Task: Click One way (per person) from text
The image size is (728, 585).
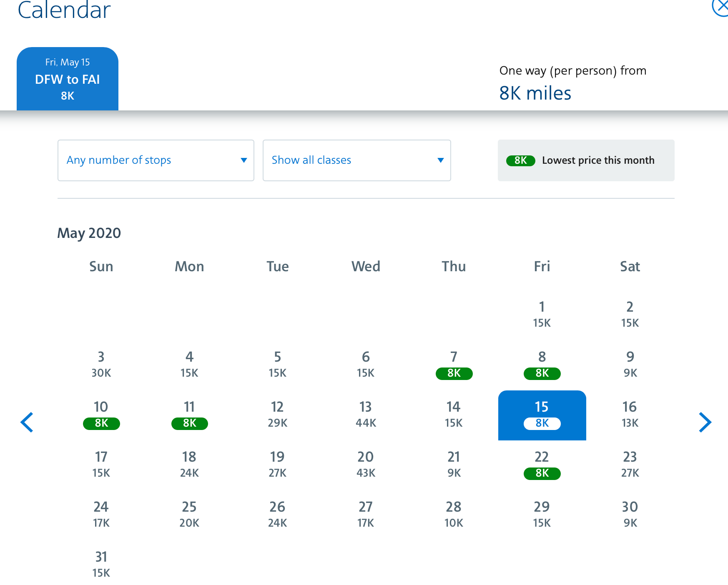Action: [573, 71]
